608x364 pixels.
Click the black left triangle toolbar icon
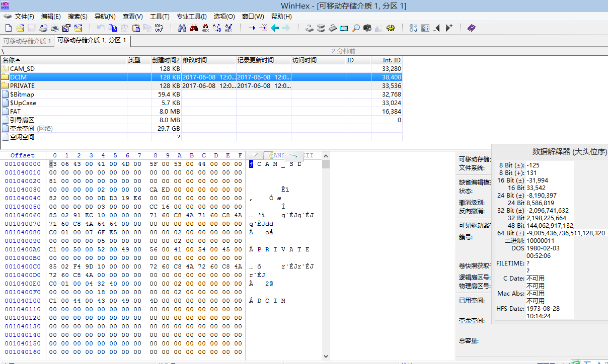pos(437,28)
